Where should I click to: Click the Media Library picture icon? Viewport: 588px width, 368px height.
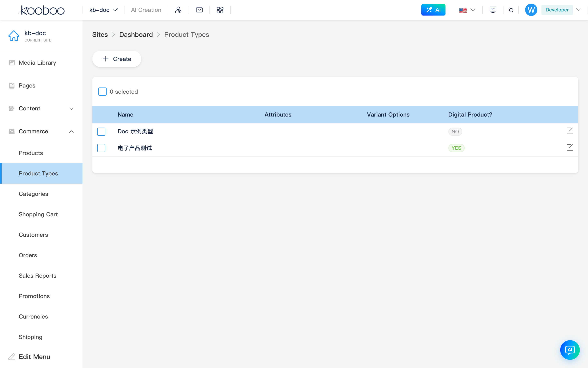(12, 63)
